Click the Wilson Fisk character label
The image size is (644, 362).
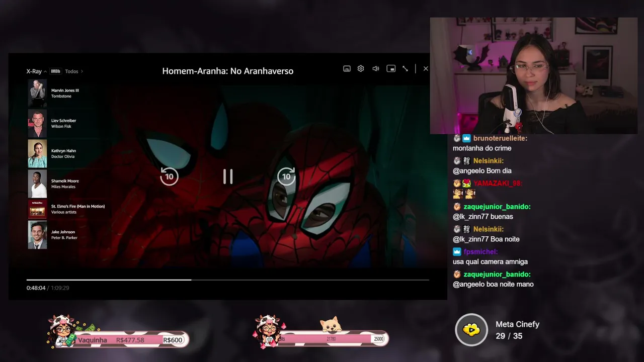(61, 126)
